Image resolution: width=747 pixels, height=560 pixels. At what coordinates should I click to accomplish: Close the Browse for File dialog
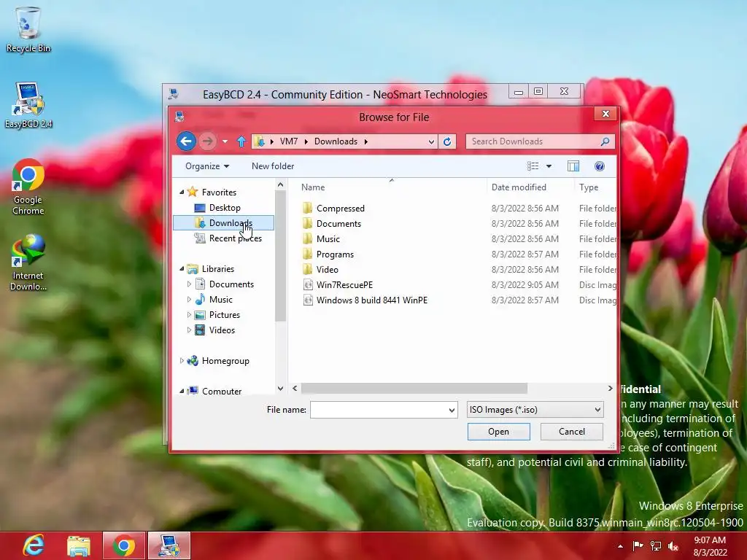(605, 114)
